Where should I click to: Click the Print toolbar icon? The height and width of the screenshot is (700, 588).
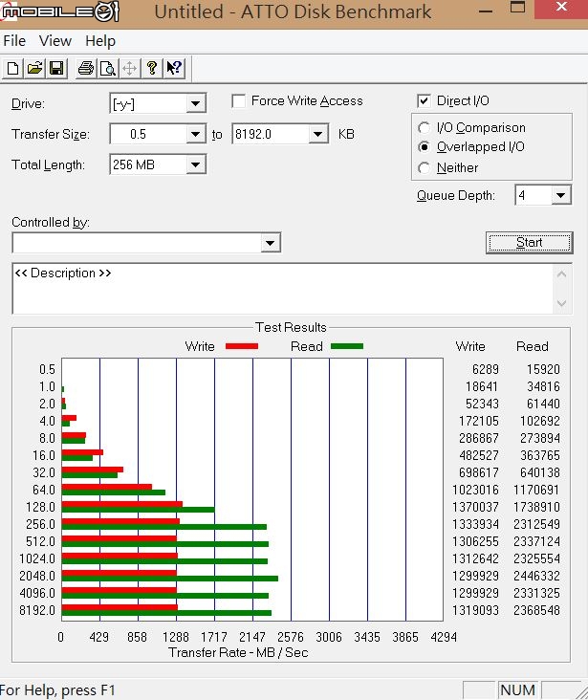click(86, 68)
